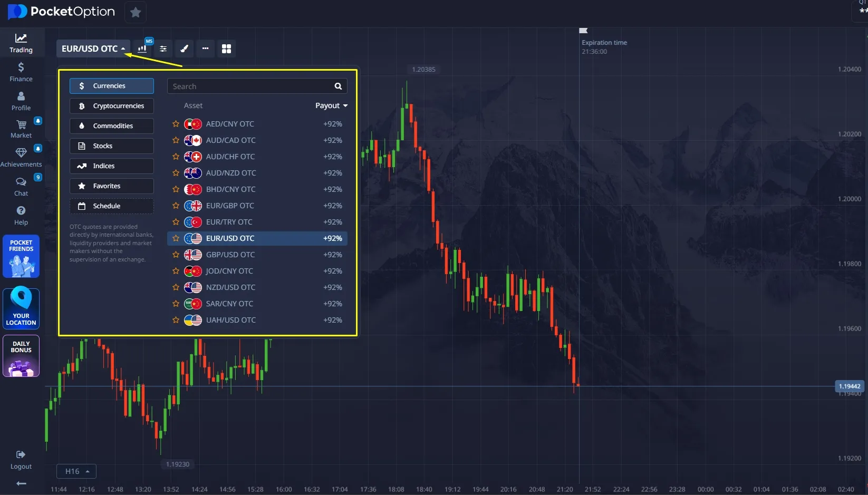Image resolution: width=868 pixels, height=495 pixels.
Task: Open the H16 timeframe dropdown
Action: pos(76,471)
